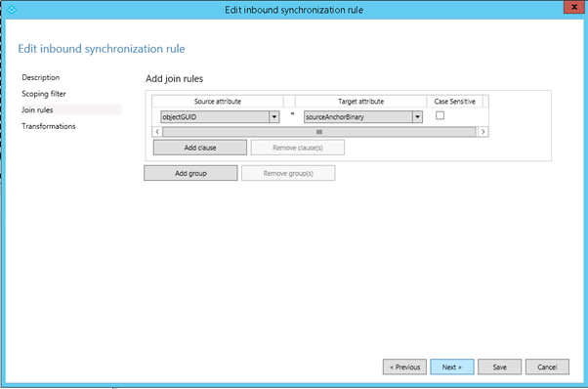Click the Source attribute column header
This screenshot has height=389, width=588.
(x=218, y=102)
